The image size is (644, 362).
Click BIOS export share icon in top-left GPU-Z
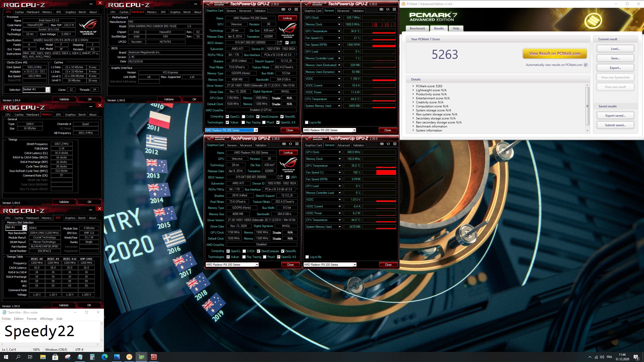click(x=279, y=42)
